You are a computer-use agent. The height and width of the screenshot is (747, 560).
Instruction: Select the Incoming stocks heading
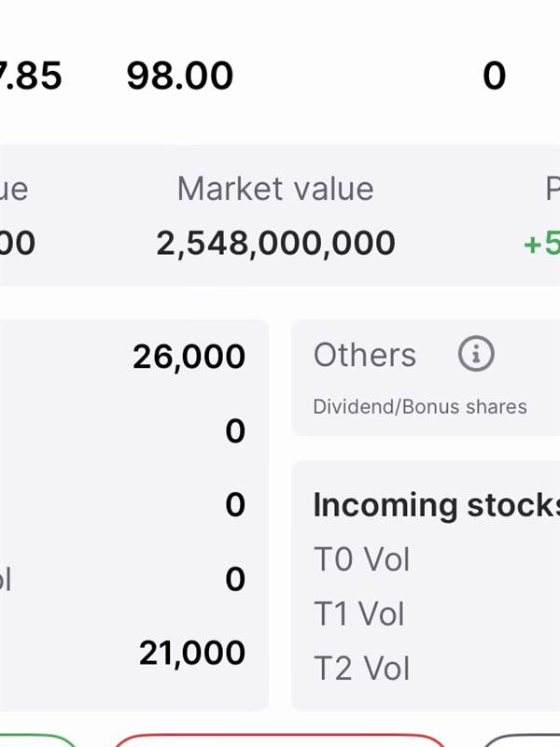click(436, 505)
